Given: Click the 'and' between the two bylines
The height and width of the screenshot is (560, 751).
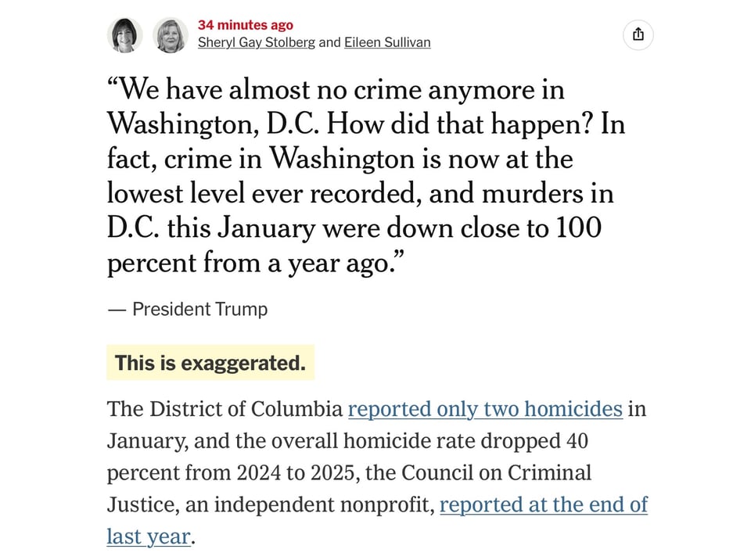Looking at the screenshot, I should [x=329, y=42].
